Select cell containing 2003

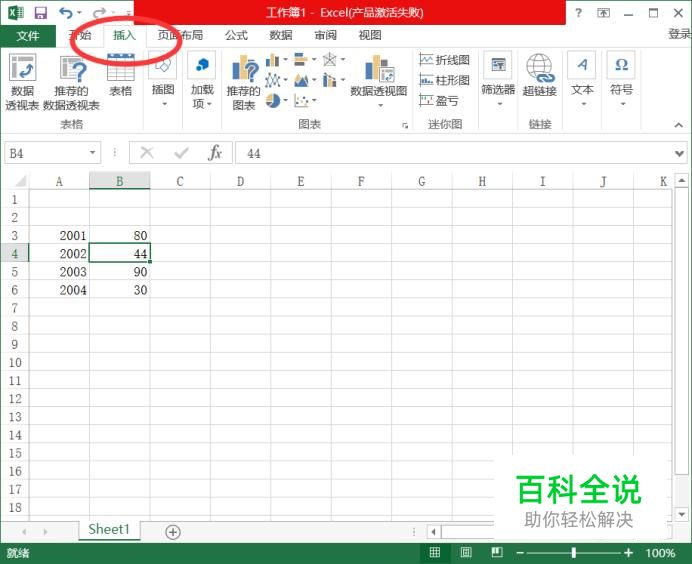click(x=60, y=272)
